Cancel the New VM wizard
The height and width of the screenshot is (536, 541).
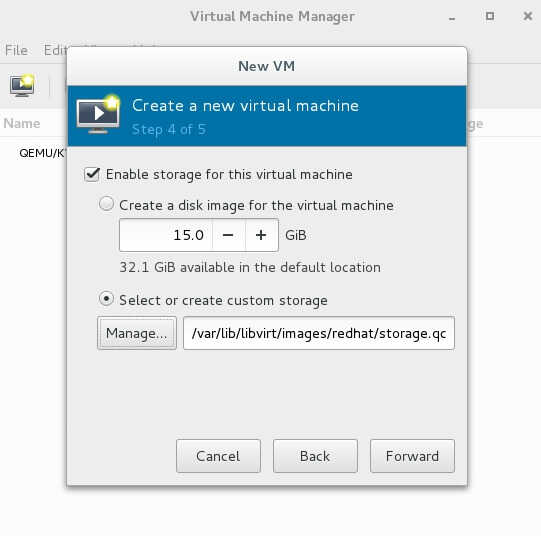pyautogui.click(x=218, y=456)
